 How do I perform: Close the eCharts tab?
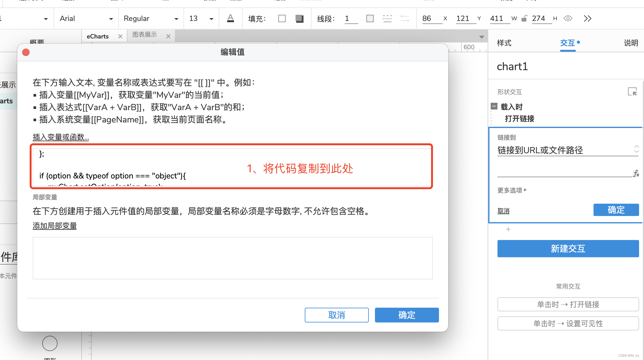click(x=120, y=36)
